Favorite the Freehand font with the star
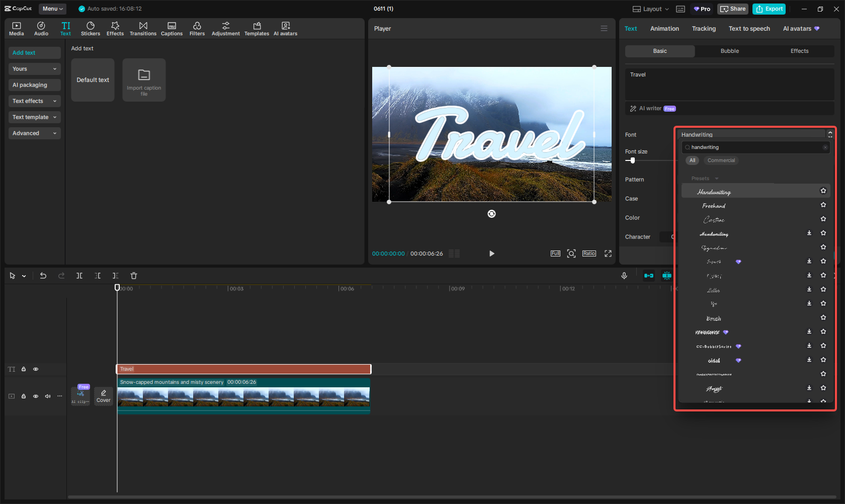 (823, 205)
